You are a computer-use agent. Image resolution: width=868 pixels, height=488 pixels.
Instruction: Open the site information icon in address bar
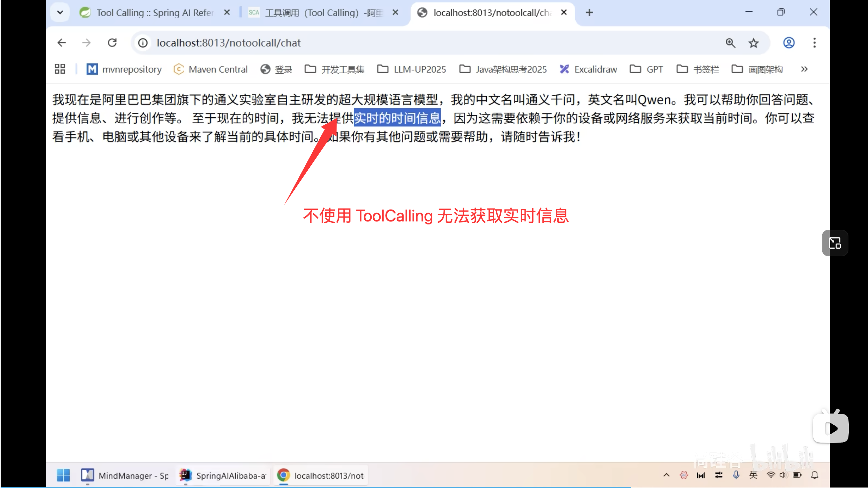point(142,42)
